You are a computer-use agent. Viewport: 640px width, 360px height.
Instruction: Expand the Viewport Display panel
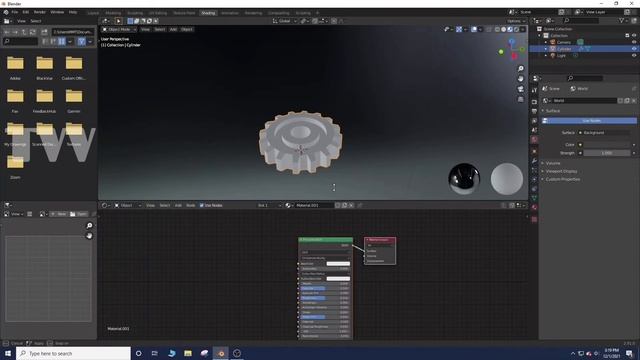561,171
